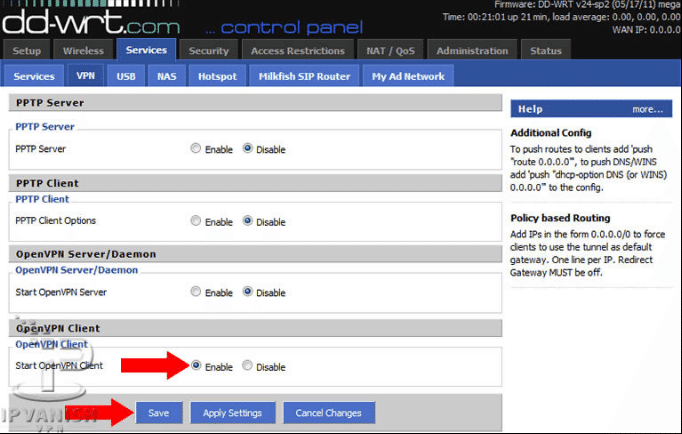Click the Save button
This screenshot has width=682, height=434.
click(x=158, y=413)
